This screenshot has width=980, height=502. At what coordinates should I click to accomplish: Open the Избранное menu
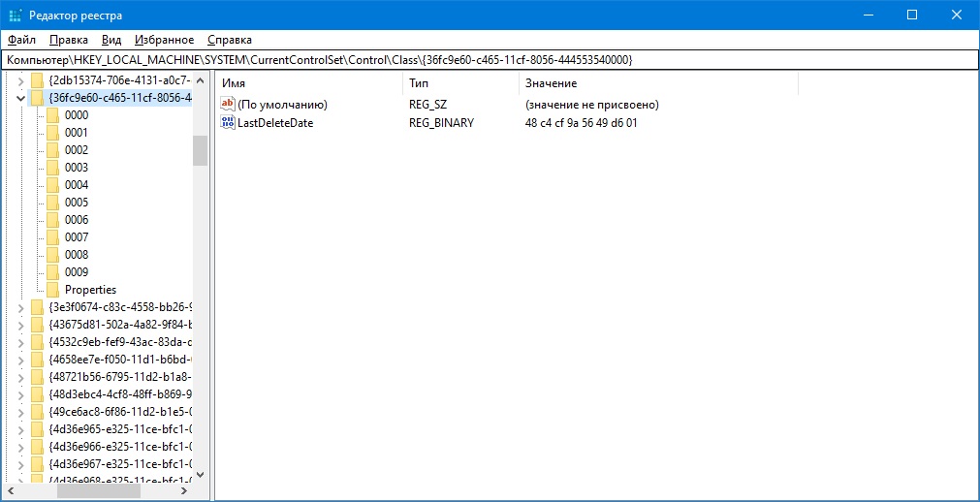coord(164,40)
